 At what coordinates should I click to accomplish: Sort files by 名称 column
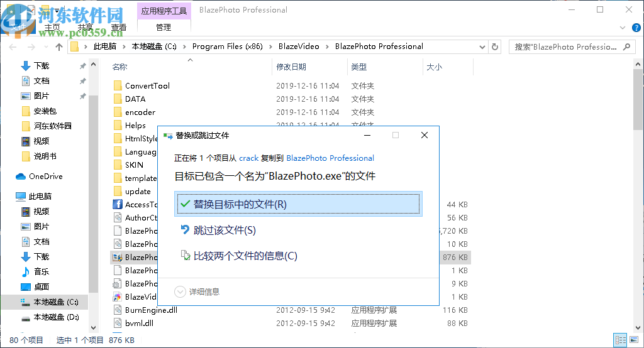coord(119,67)
